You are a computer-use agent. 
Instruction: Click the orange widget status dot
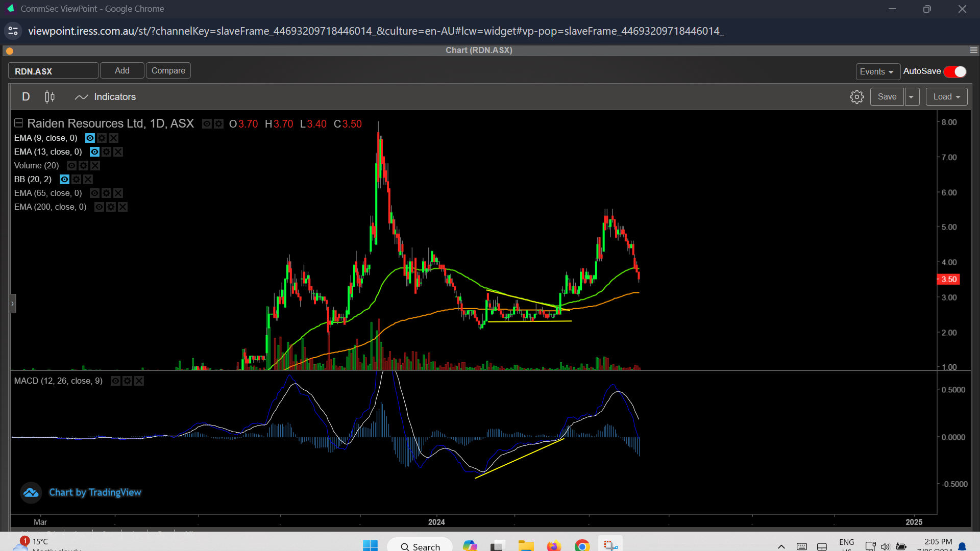10,51
